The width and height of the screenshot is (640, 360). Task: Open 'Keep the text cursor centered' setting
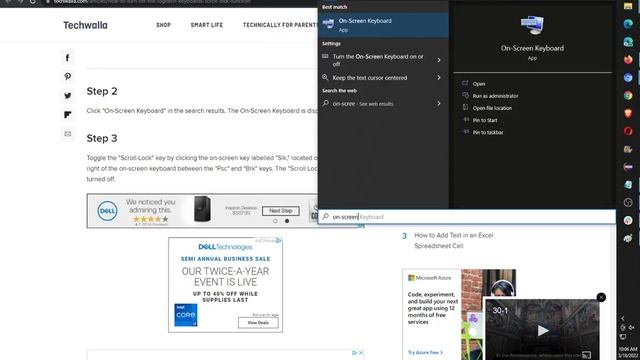[x=369, y=78]
